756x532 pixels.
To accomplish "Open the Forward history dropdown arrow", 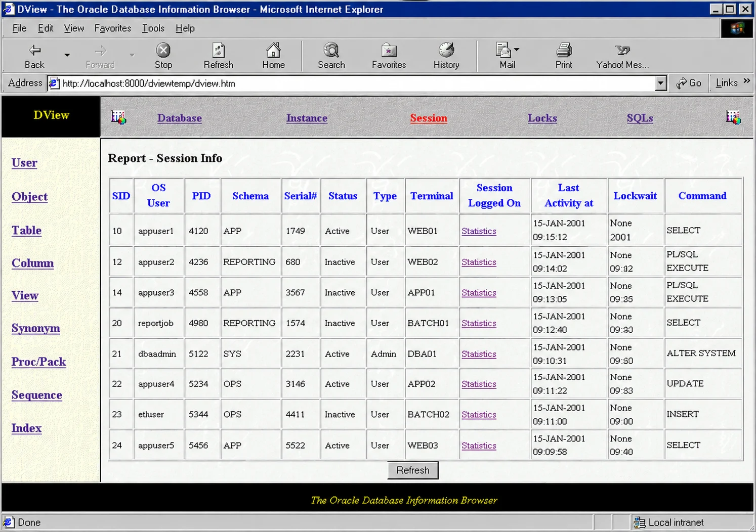I will (x=132, y=55).
